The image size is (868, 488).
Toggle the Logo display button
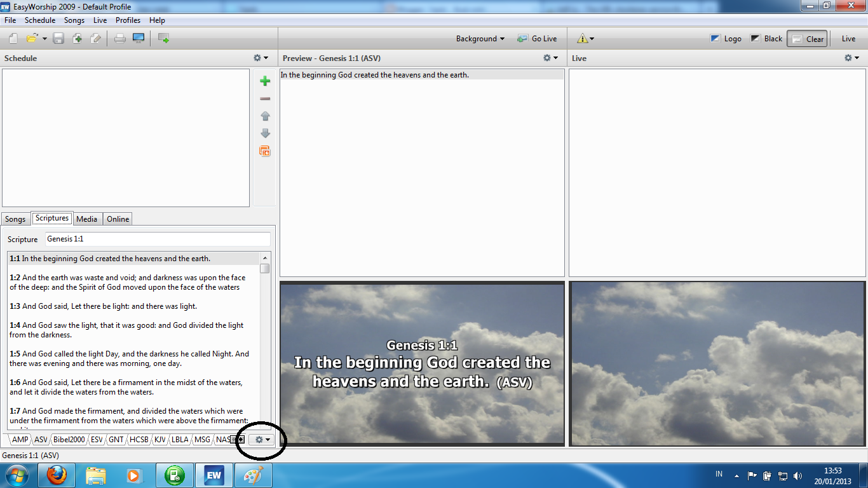pyautogui.click(x=726, y=39)
